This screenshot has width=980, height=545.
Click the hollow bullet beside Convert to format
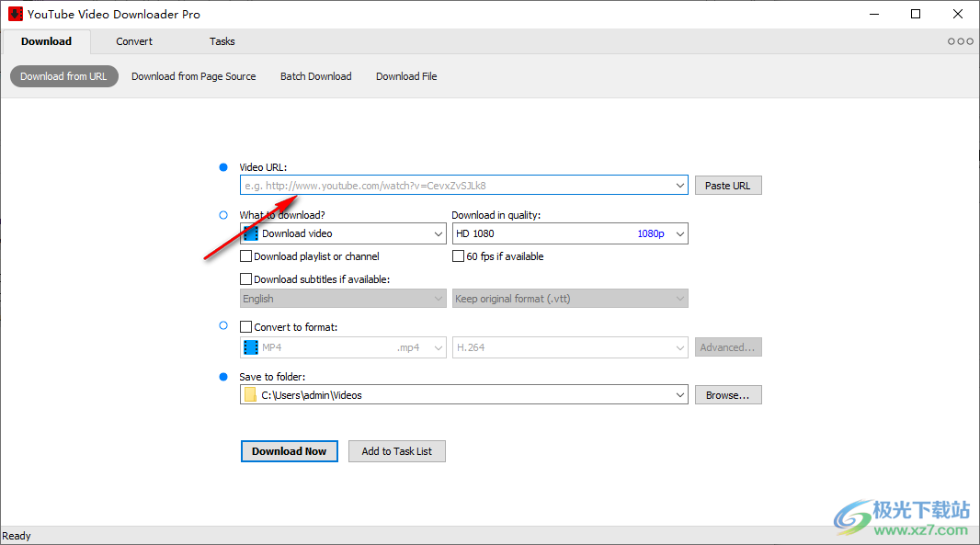[x=223, y=325]
